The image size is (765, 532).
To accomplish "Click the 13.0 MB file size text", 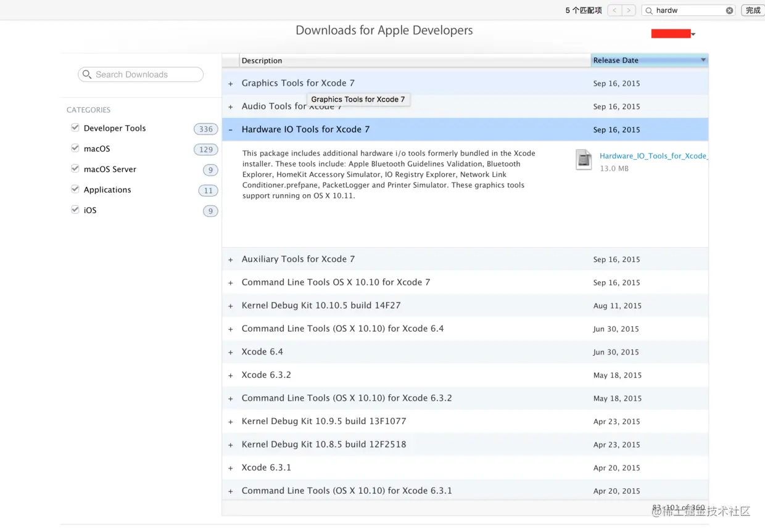I will [614, 168].
